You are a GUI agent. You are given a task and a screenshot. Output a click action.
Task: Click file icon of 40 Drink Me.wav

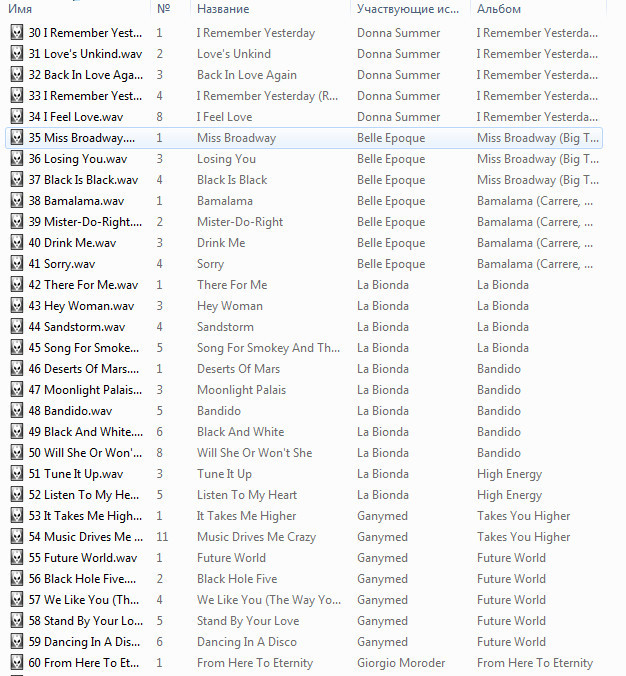[17, 243]
